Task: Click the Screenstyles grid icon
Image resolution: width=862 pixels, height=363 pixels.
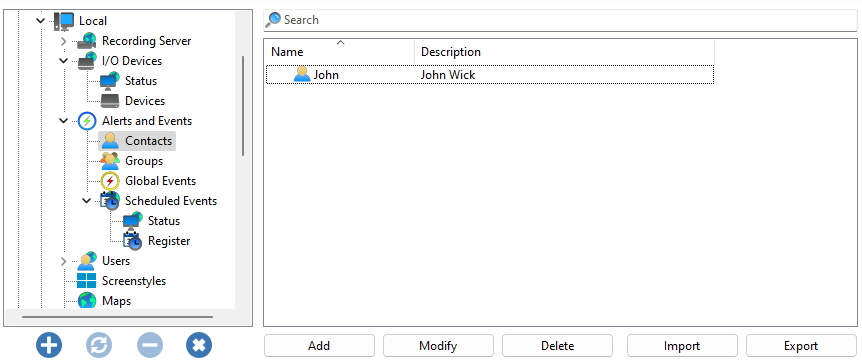Action: (x=87, y=281)
